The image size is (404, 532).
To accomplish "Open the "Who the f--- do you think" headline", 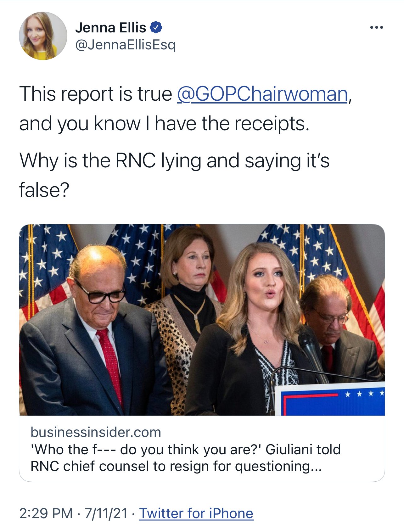I will click(x=186, y=449).
